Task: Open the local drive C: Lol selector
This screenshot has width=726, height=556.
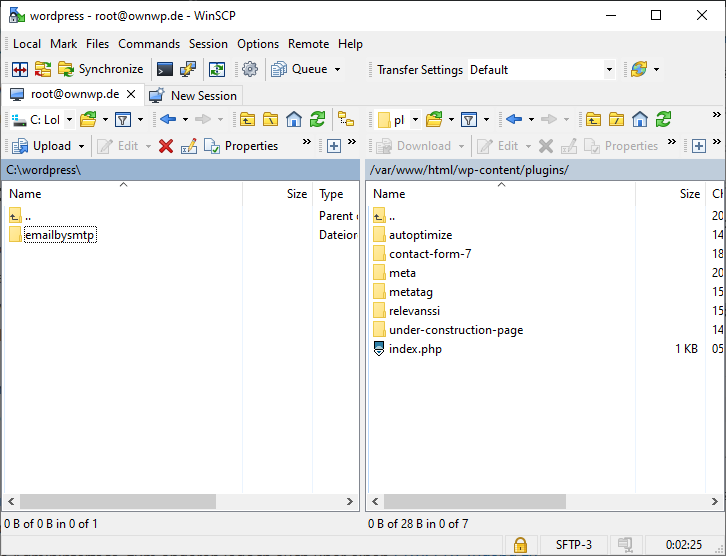Action: [42, 120]
